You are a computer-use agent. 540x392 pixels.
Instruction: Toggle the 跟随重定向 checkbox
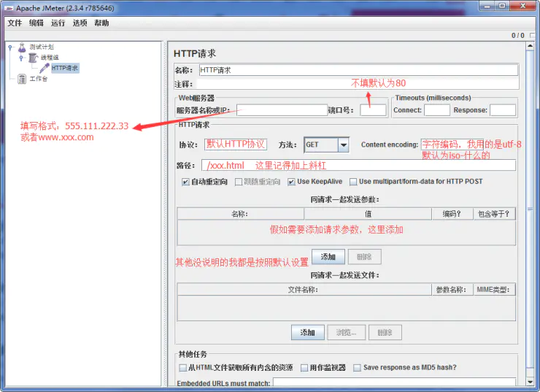click(x=239, y=182)
